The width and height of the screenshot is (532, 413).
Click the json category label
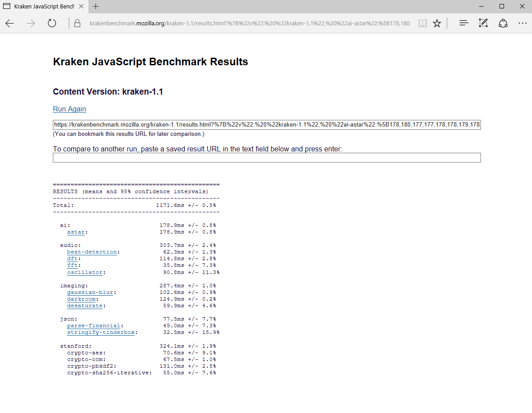click(68, 319)
